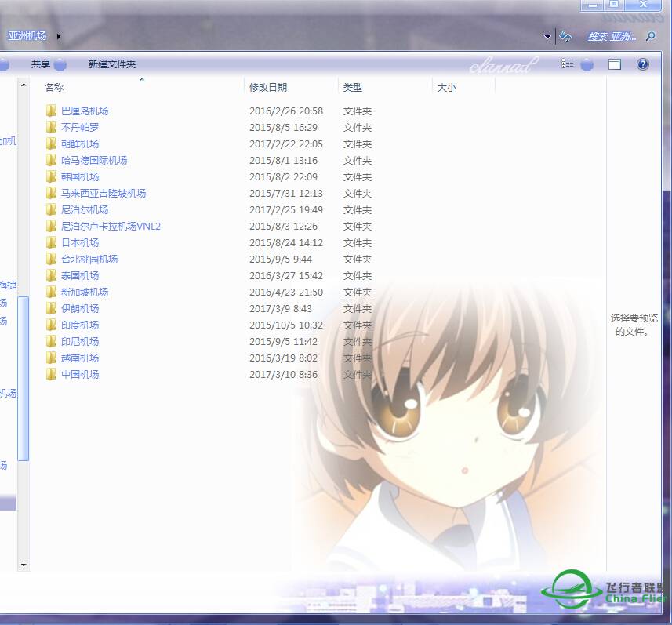Sort files by the 名称 column header
This screenshot has width=672, height=625.
(54, 88)
